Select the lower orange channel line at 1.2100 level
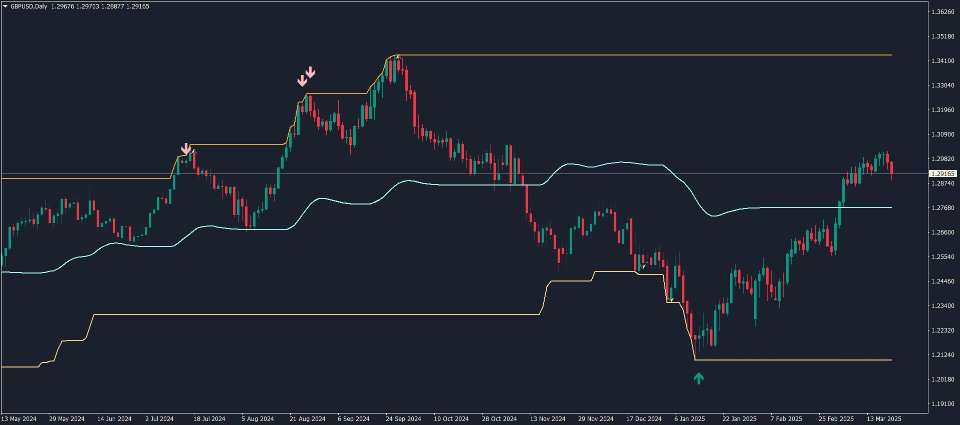 point(793,360)
